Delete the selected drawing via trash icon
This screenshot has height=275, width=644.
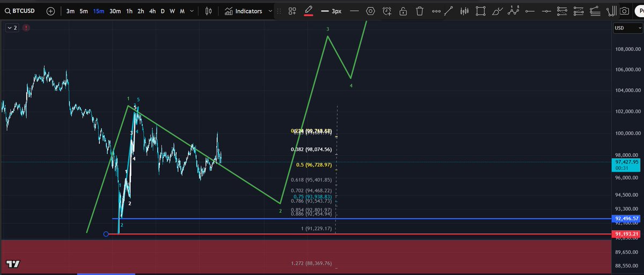click(420, 11)
